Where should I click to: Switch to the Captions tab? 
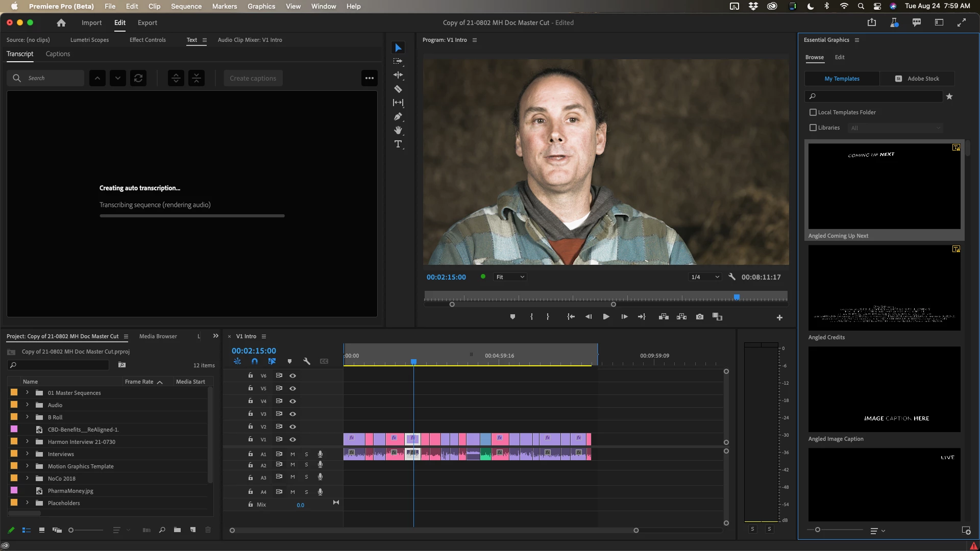58,54
